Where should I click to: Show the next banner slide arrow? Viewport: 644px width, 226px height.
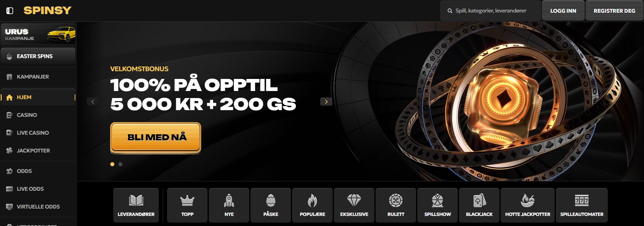[x=326, y=102]
